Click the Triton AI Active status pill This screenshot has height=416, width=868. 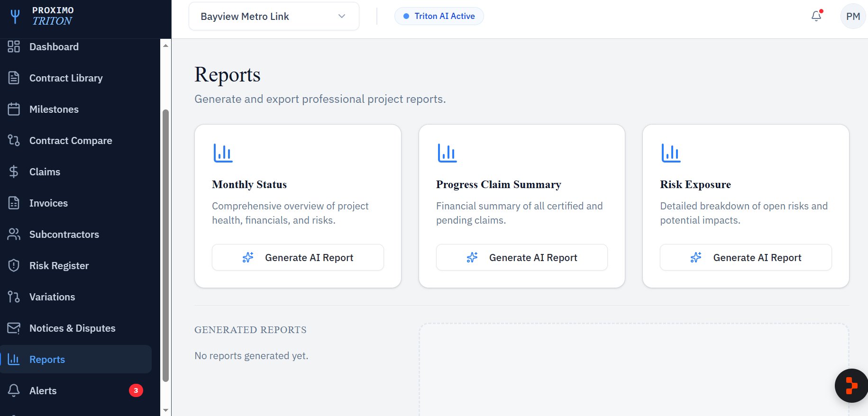click(x=439, y=16)
